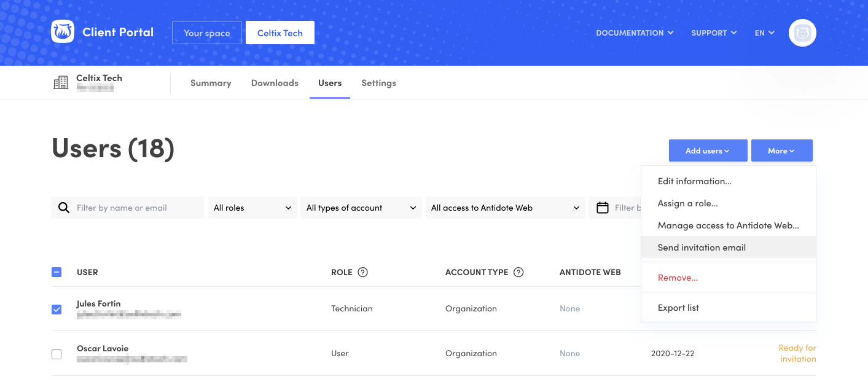Click Oscar Lavoie's User role cell
The height and width of the screenshot is (382, 868).
pos(340,353)
